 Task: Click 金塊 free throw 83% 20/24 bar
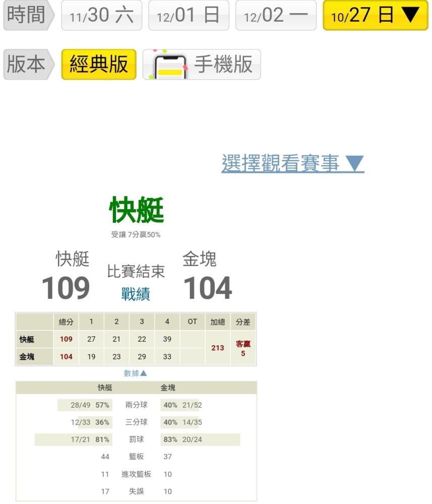coord(200,439)
